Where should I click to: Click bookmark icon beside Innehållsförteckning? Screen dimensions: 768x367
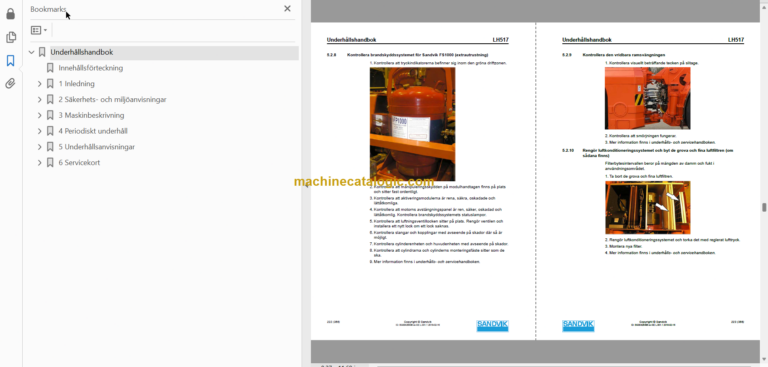point(50,68)
